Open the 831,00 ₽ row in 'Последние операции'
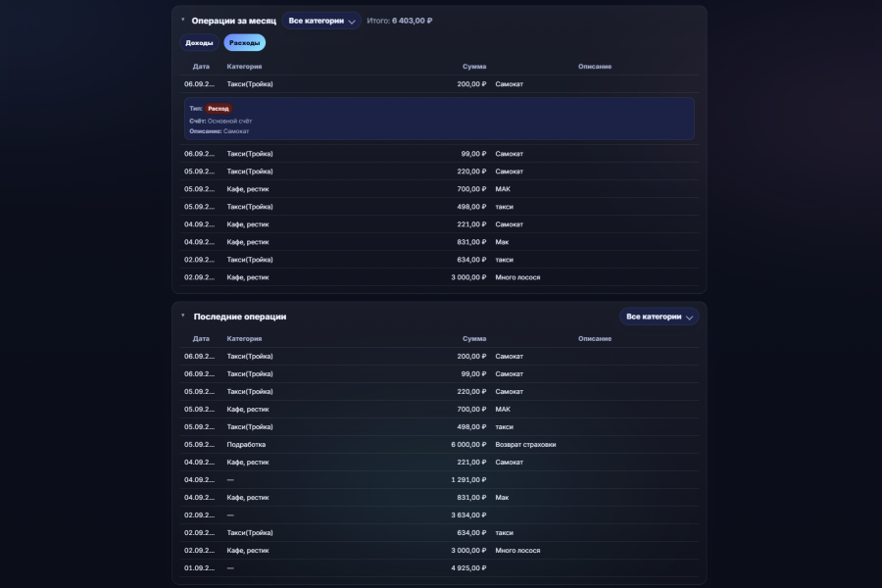882x588 pixels. [439, 498]
